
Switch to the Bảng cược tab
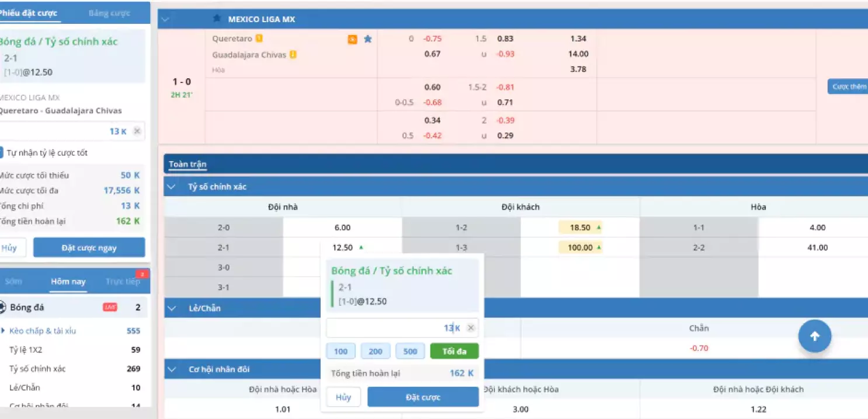(x=109, y=12)
